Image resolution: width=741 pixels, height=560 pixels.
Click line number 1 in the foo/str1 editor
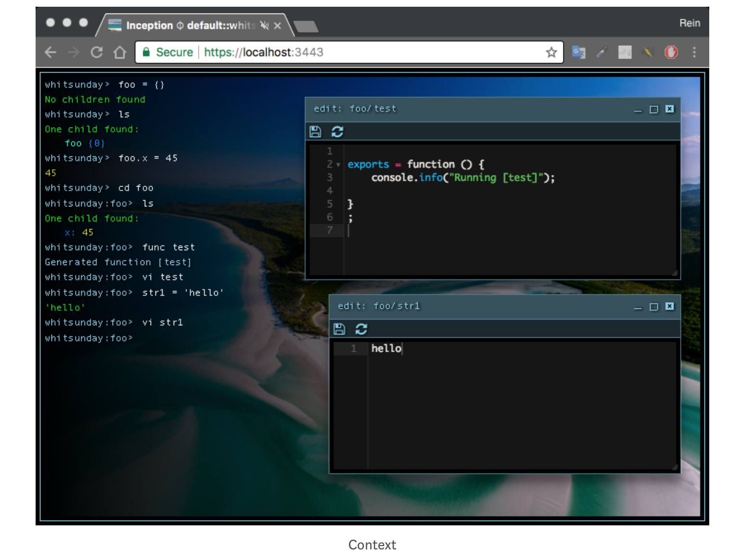(354, 348)
